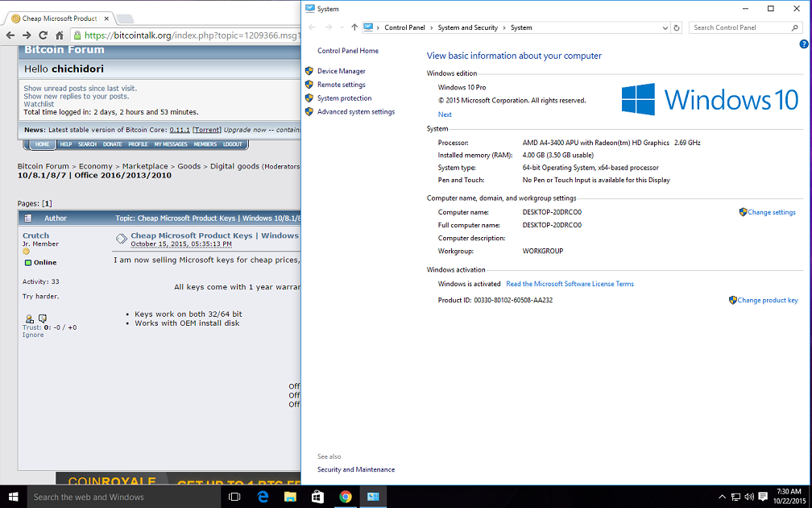Open recent locations dropdown in System window
Viewport: 812px width, 508px height.
pyautogui.click(x=342, y=27)
